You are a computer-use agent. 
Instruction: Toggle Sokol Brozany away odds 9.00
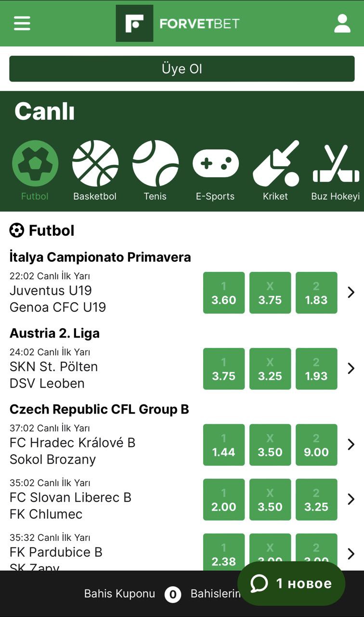(316, 445)
